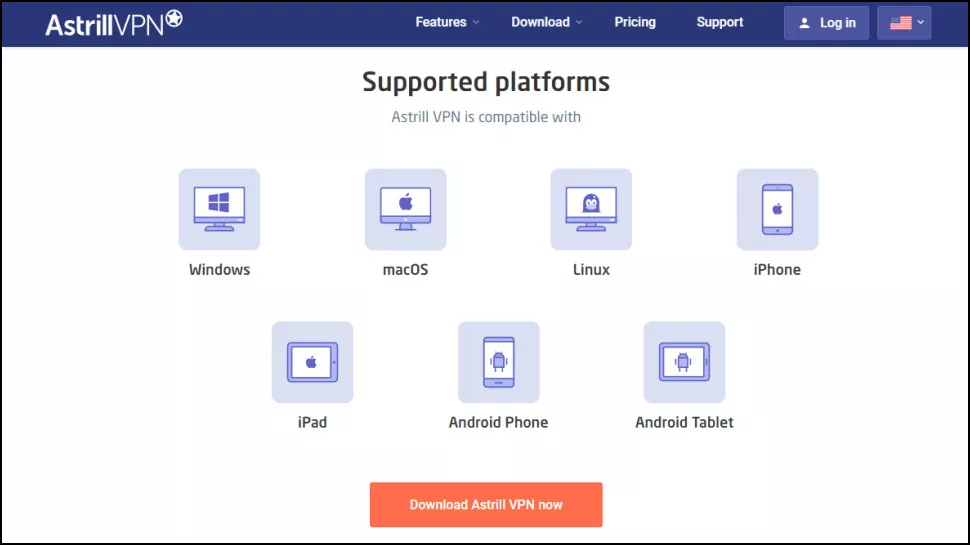Choose the Android Phone icon

point(499,362)
